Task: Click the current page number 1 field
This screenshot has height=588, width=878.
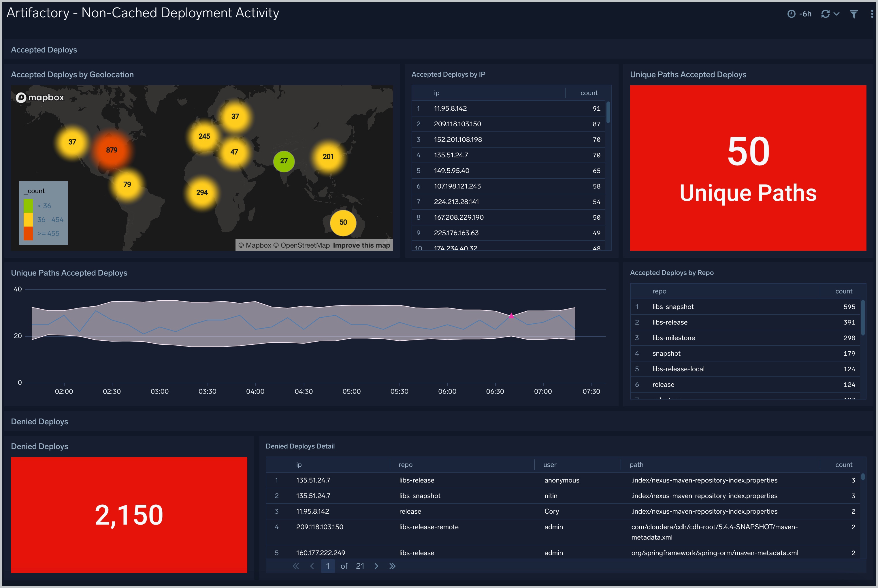Action: [x=327, y=566]
